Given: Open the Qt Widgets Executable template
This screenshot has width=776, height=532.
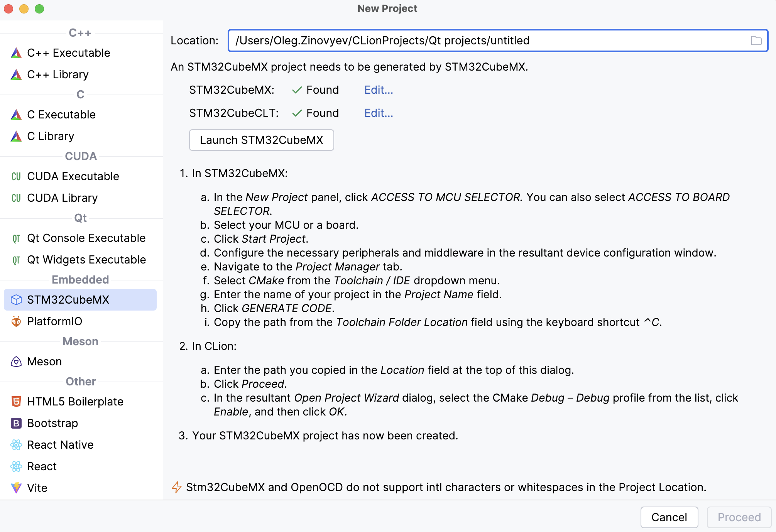Looking at the screenshot, I should [86, 260].
